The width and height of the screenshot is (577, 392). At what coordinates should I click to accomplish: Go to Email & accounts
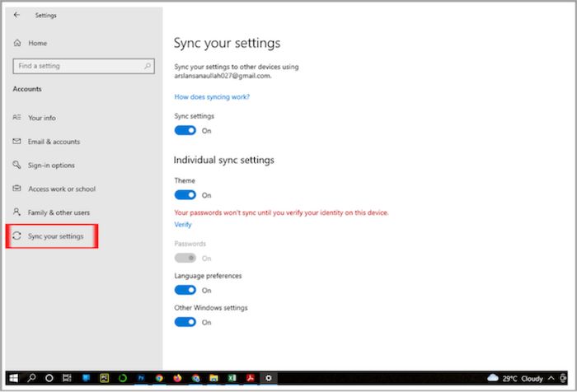click(54, 142)
